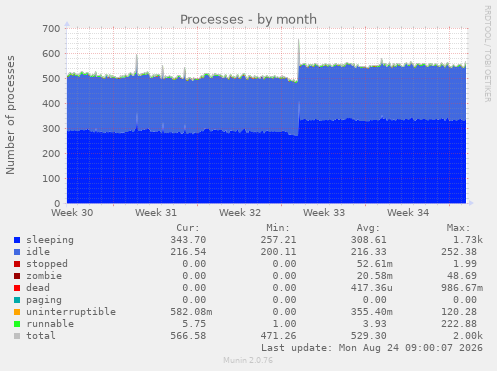Screen dimensions: 497x371
Task: Click idle minimum value 200.11
Action: 278,252
